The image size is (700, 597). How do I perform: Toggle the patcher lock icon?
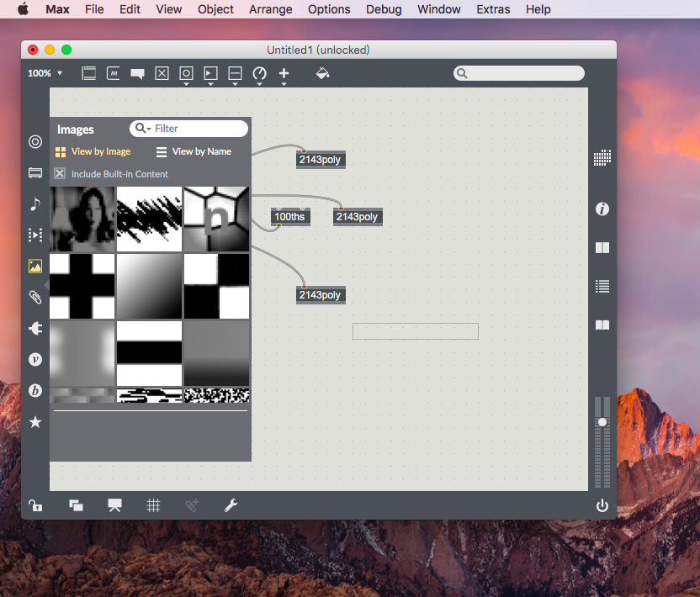point(35,505)
